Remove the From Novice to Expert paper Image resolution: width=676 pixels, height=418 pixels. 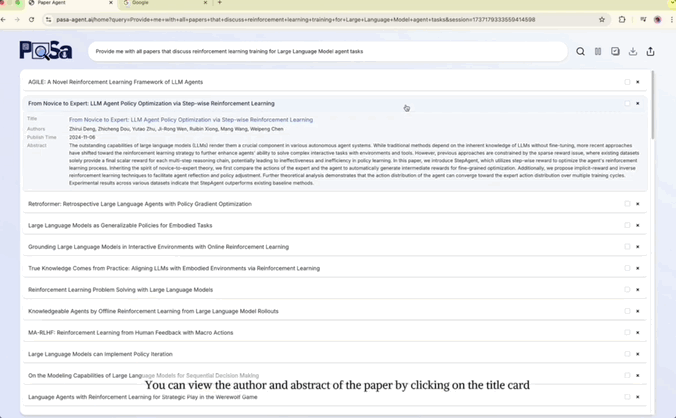coord(638,103)
